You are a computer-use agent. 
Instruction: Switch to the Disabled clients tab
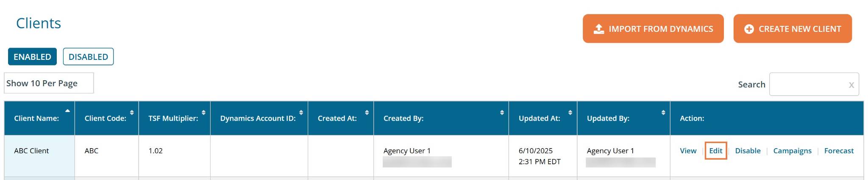(88, 57)
